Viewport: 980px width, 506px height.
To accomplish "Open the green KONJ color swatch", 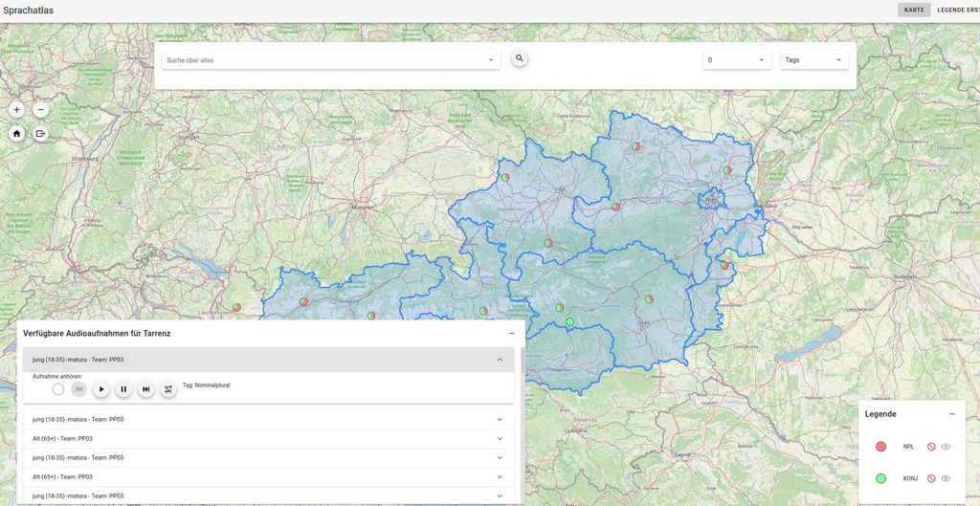I will pos(881,478).
